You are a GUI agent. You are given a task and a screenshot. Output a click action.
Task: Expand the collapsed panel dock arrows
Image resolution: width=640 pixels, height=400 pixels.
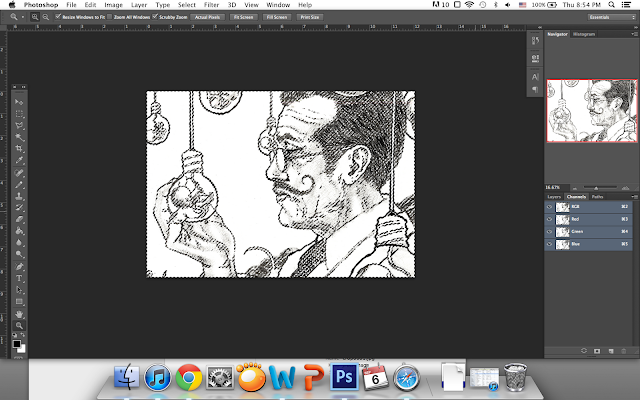pyautogui.click(x=540, y=27)
